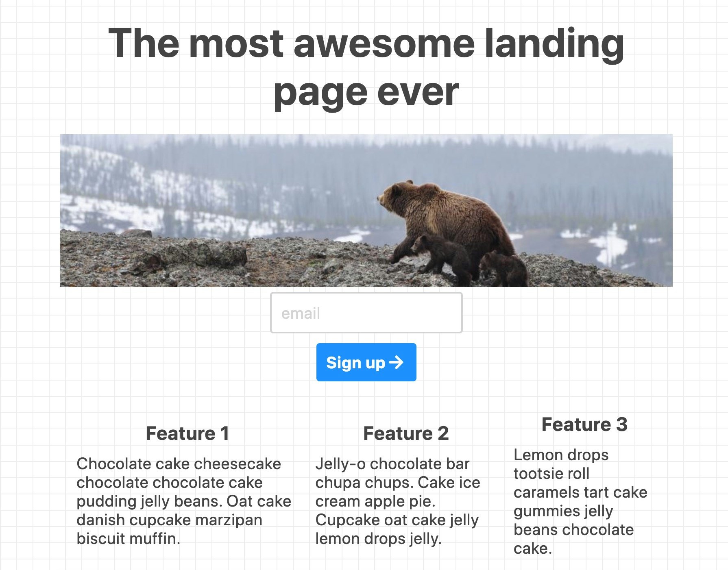The height and width of the screenshot is (570, 728).
Task: Focus the email input field
Action: (x=366, y=313)
